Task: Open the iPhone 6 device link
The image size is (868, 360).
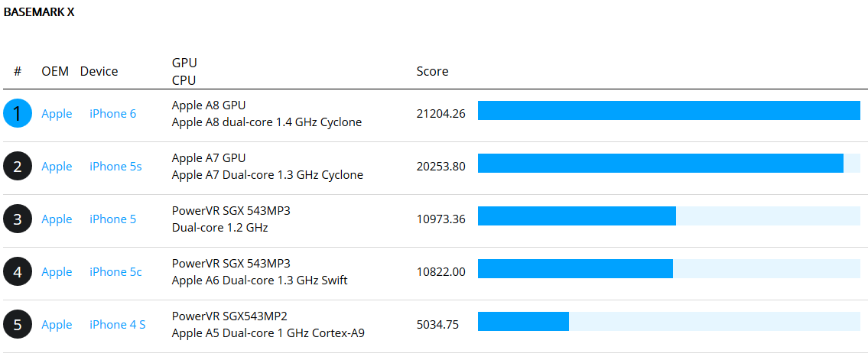Action: tap(113, 113)
